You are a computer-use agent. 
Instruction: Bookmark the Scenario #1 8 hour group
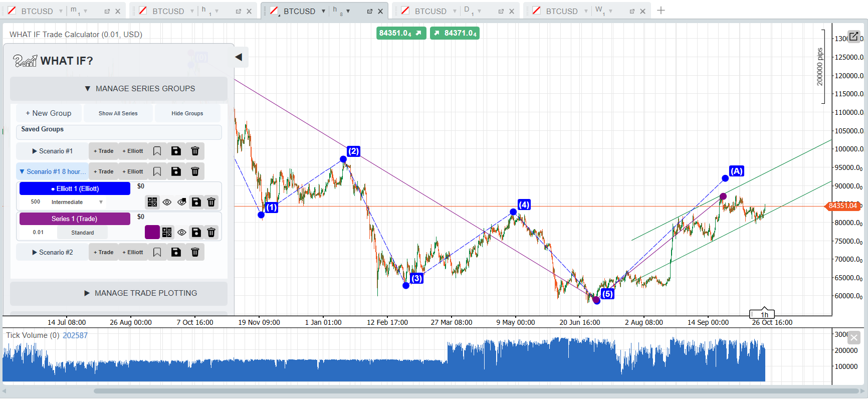(157, 171)
